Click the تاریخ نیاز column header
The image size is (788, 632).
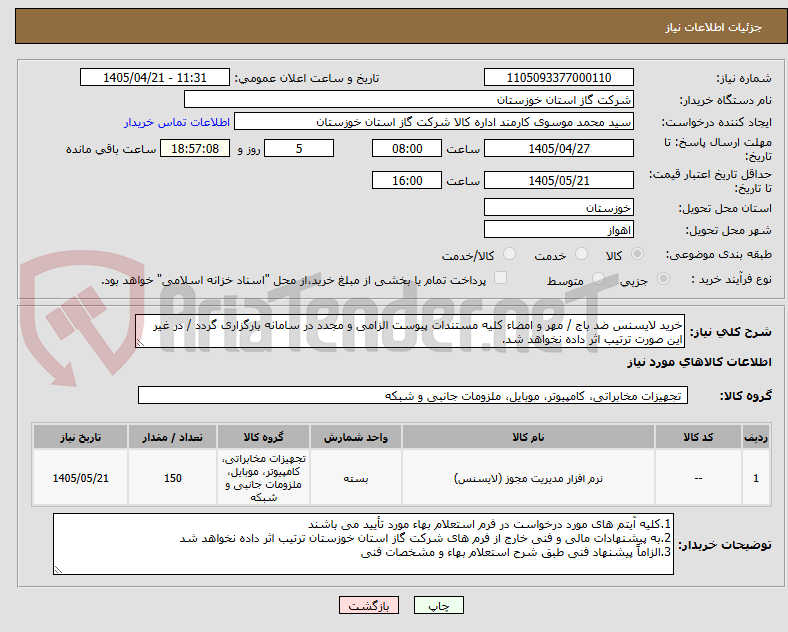coord(80,437)
